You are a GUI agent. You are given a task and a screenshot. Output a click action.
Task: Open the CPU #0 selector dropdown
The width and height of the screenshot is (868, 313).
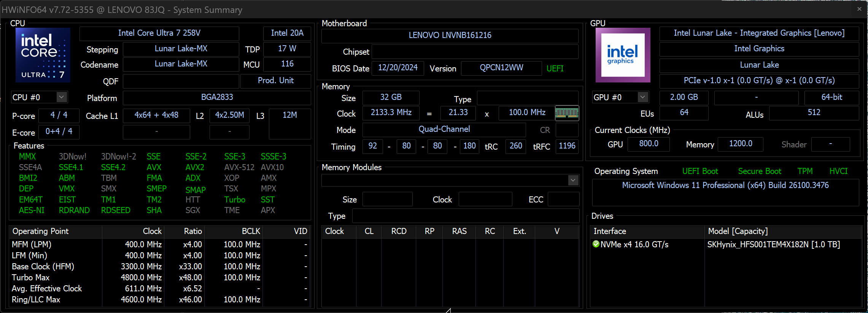pos(62,97)
